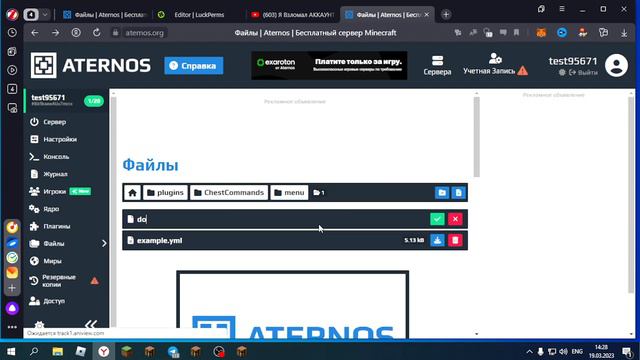Open Windows Start menu
Screen dimensions: 640x360
coord(11,351)
